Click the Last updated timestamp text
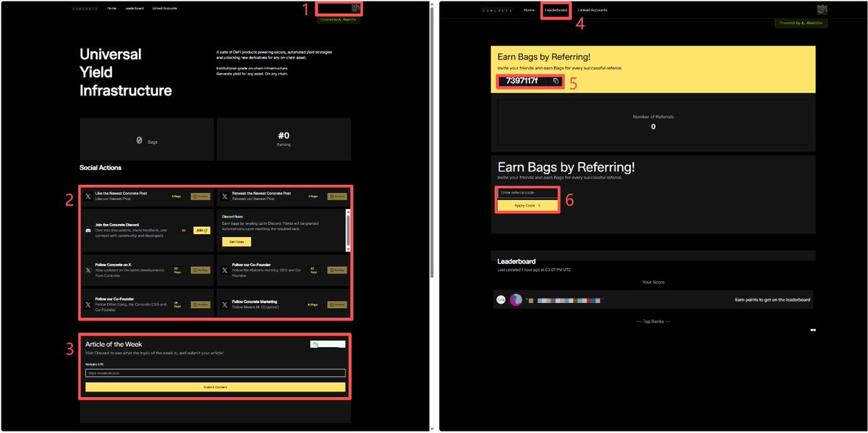This screenshot has height=433, width=868. coord(534,270)
